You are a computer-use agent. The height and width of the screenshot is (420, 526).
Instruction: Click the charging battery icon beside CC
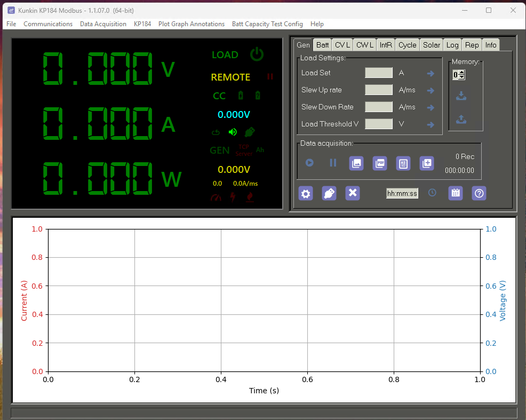[x=241, y=96]
